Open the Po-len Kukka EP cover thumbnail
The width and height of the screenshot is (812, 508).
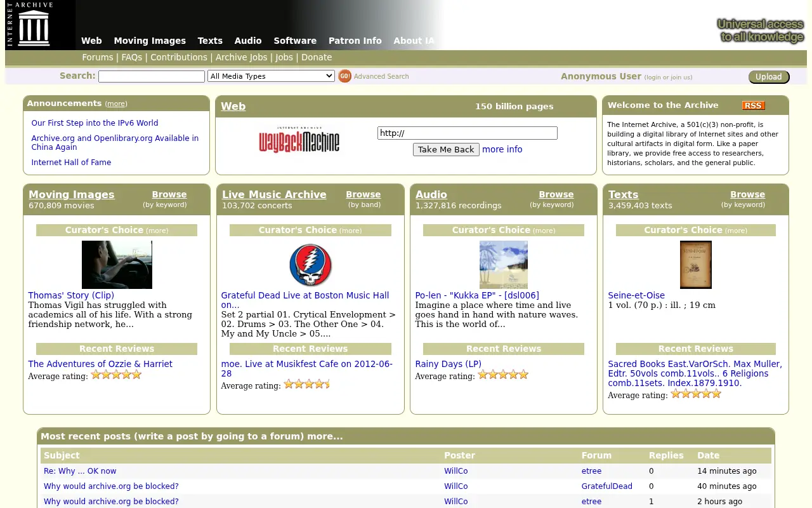point(504,265)
